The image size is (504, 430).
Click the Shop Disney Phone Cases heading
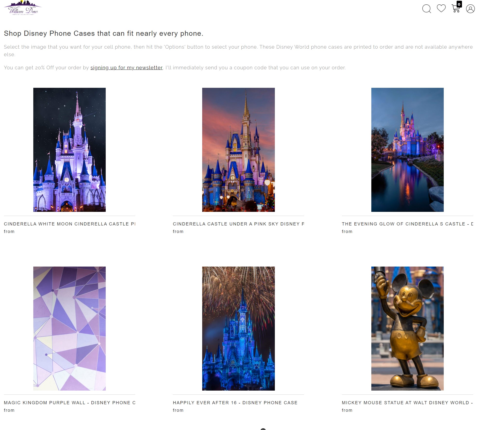[104, 33]
